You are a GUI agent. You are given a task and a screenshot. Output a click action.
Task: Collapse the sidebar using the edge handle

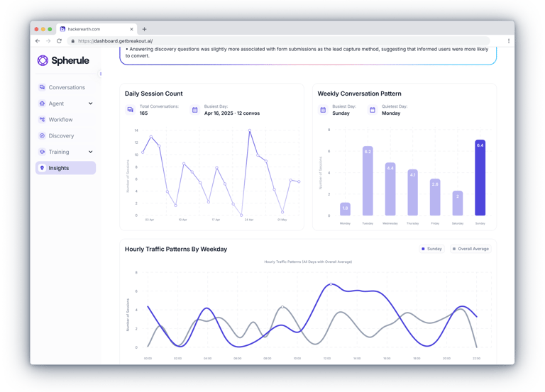pos(101,74)
